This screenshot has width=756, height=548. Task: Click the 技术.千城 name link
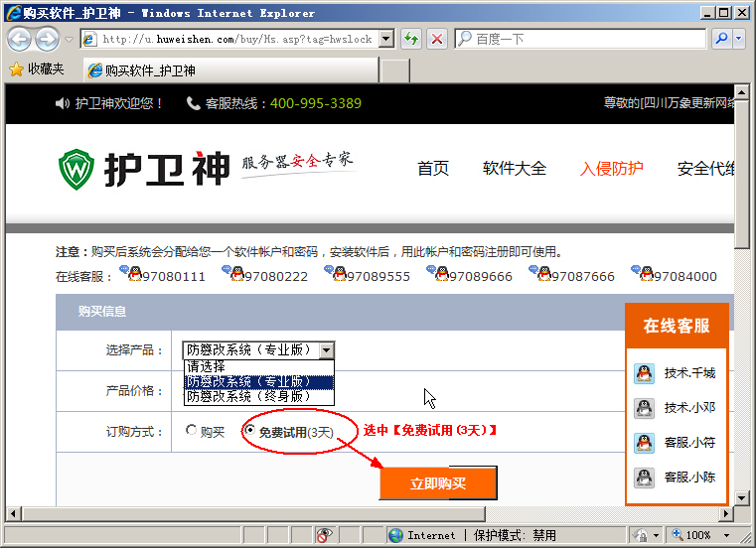point(689,373)
